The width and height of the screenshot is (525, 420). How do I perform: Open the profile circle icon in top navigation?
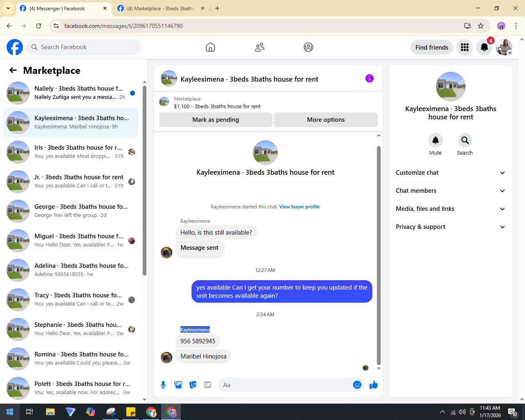tap(308, 47)
